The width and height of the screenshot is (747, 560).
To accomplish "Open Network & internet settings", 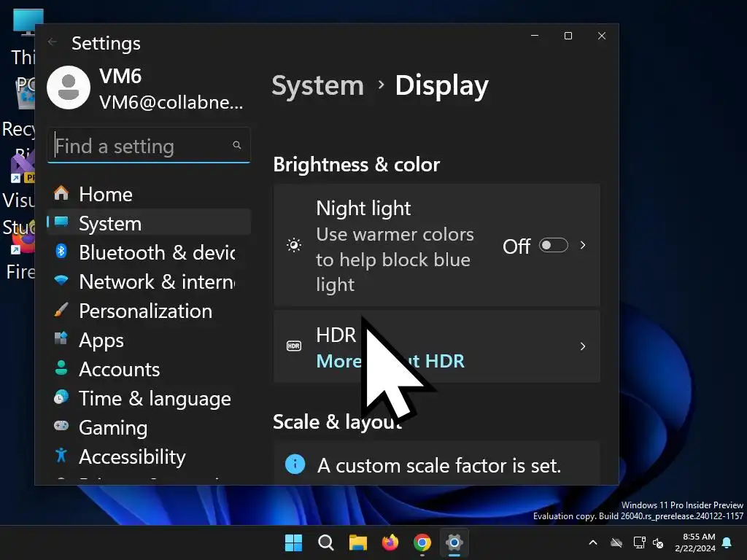I will pyautogui.click(x=149, y=281).
